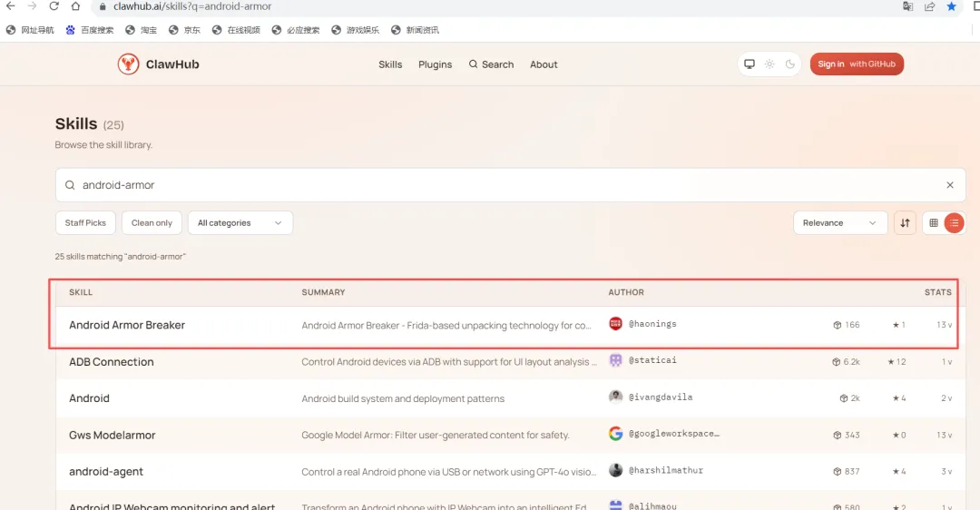Click version count 13 v on Android Armor Breaker
Viewport: 980px width, 510px height.
(x=945, y=325)
